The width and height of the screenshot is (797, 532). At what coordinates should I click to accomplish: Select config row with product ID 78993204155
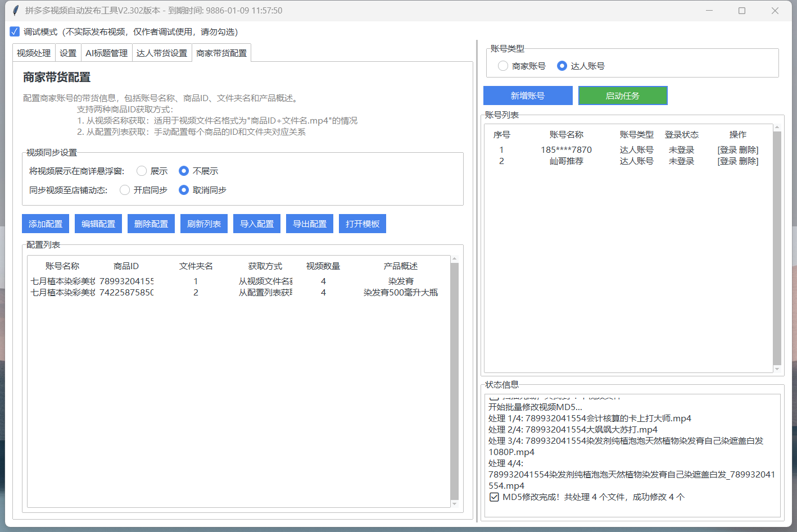(x=238, y=281)
